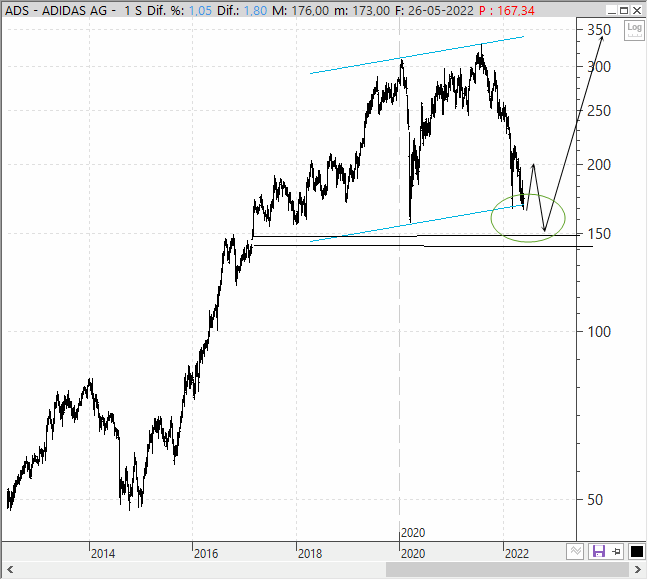Click the 'M: 176,00' maximum value

[x=300, y=10]
